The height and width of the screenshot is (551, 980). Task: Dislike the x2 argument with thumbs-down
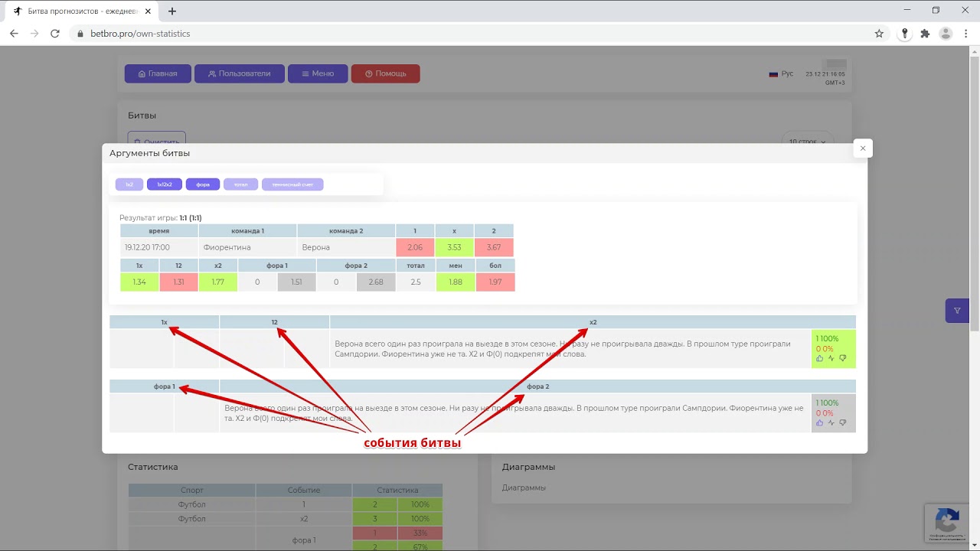click(842, 358)
